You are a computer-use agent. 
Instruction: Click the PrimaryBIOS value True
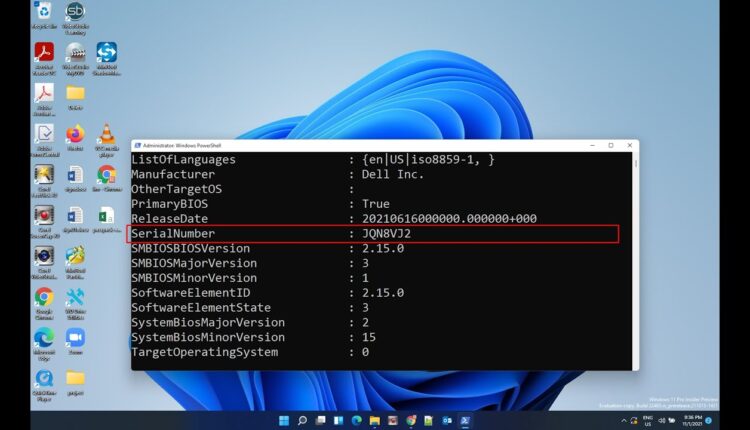pos(375,204)
